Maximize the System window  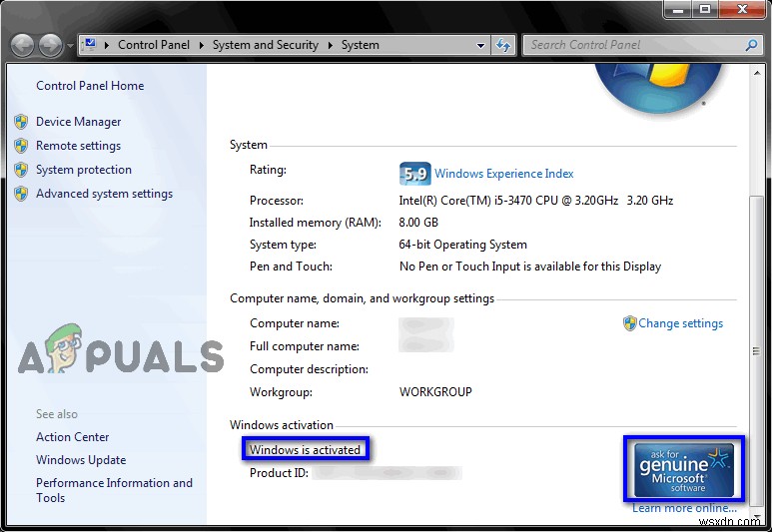(x=705, y=9)
